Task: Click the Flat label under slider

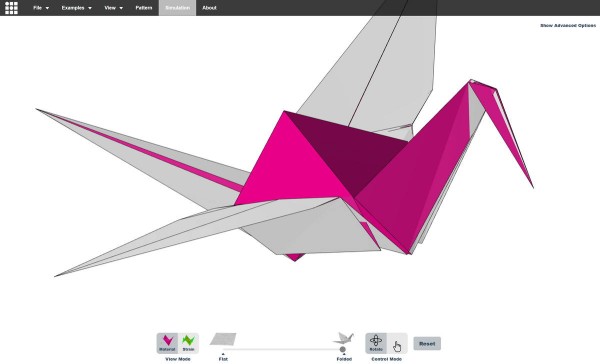Action: pyautogui.click(x=223, y=359)
